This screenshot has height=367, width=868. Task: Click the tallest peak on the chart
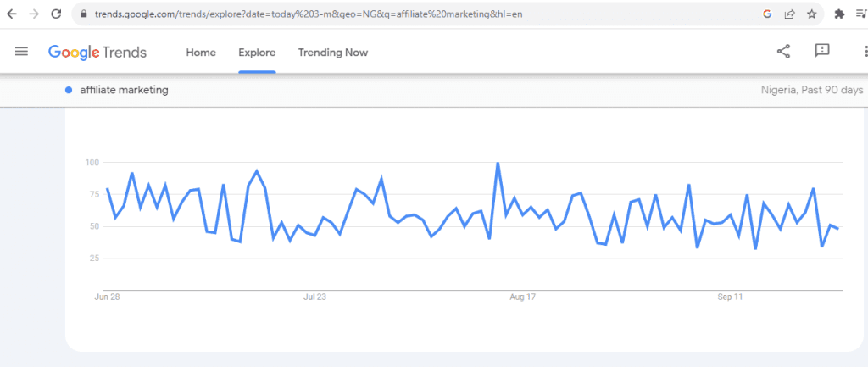[x=498, y=164]
